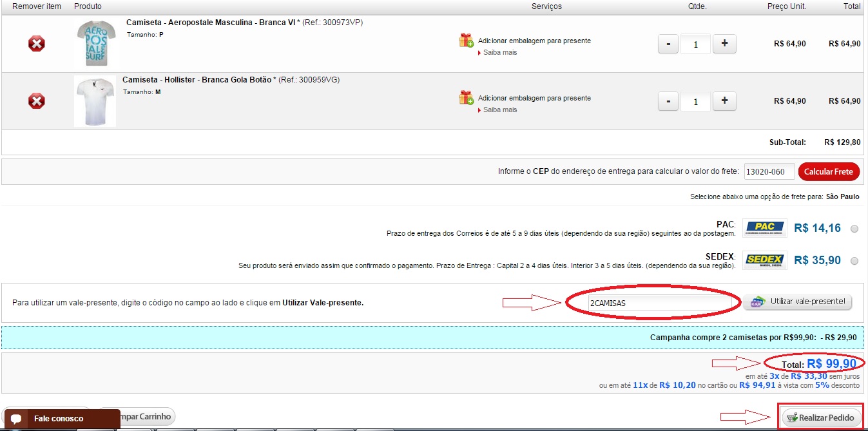Click the Sub-Total R$ 129,80 value
The width and height of the screenshot is (868, 431).
pyautogui.click(x=842, y=142)
